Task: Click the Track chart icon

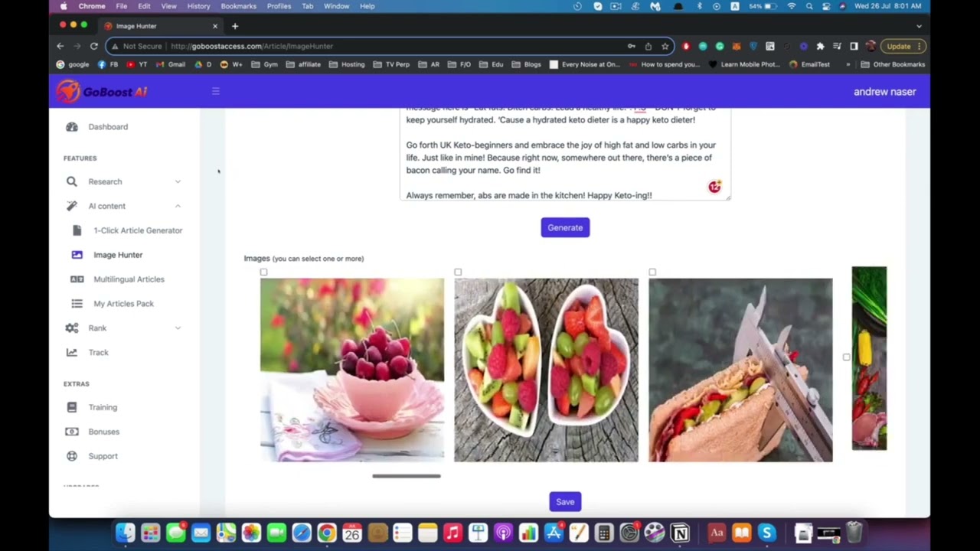Action: coord(72,353)
